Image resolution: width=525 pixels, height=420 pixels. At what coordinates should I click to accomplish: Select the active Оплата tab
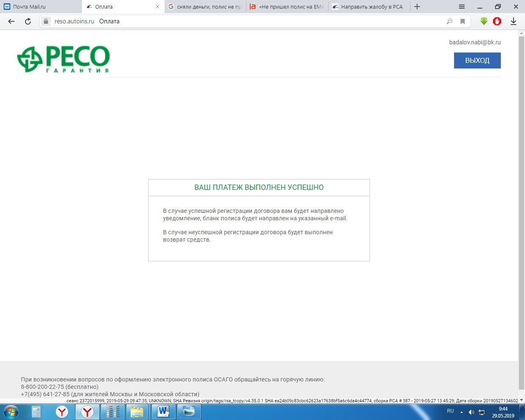pos(123,7)
